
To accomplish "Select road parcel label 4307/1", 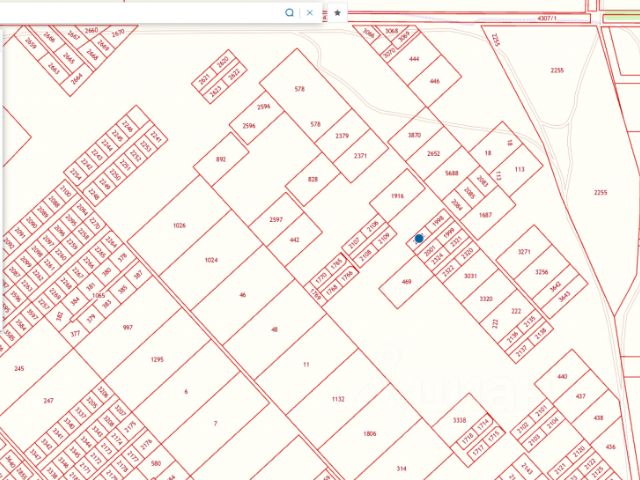I will [547, 18].
